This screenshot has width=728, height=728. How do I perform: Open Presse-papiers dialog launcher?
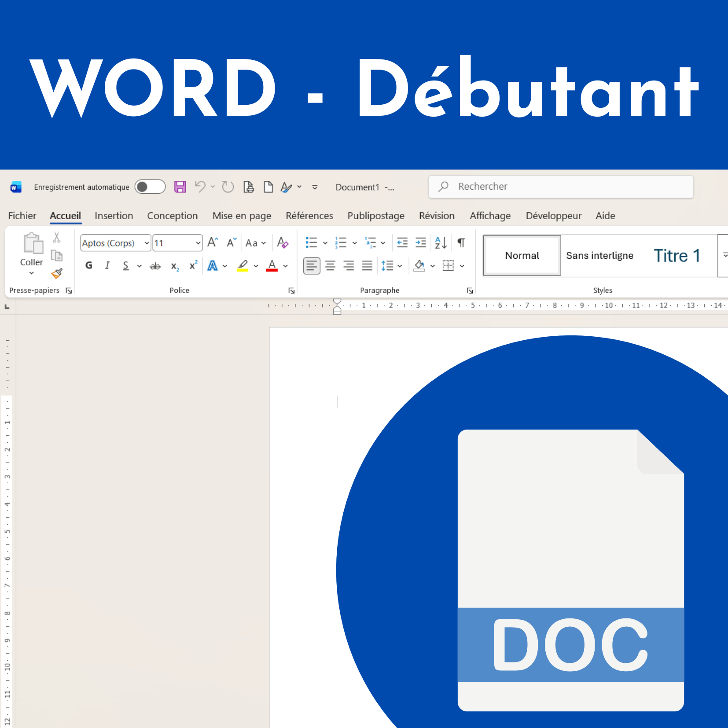[69, 290]
